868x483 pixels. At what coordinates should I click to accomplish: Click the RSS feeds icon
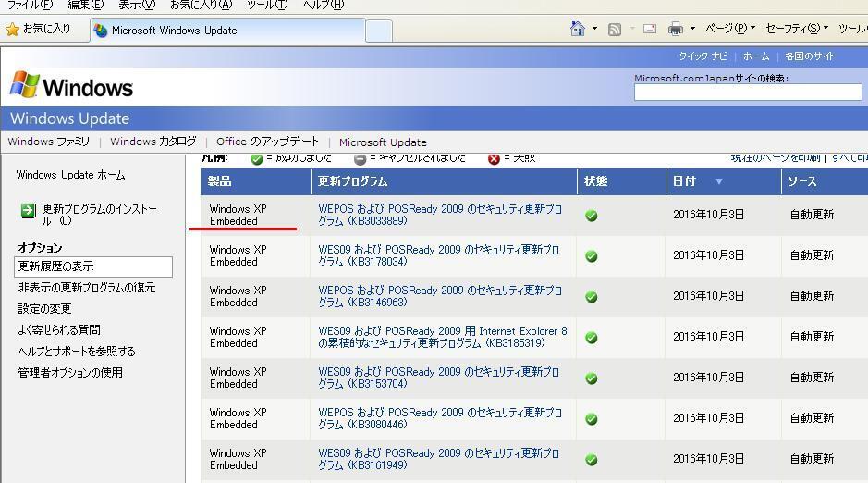(615, 29)
